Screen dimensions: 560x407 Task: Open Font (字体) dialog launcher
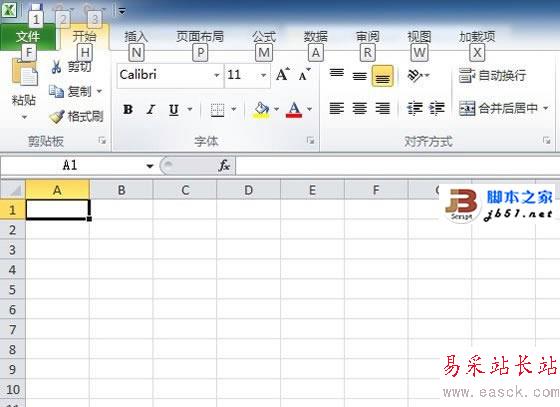pos(310,141)
